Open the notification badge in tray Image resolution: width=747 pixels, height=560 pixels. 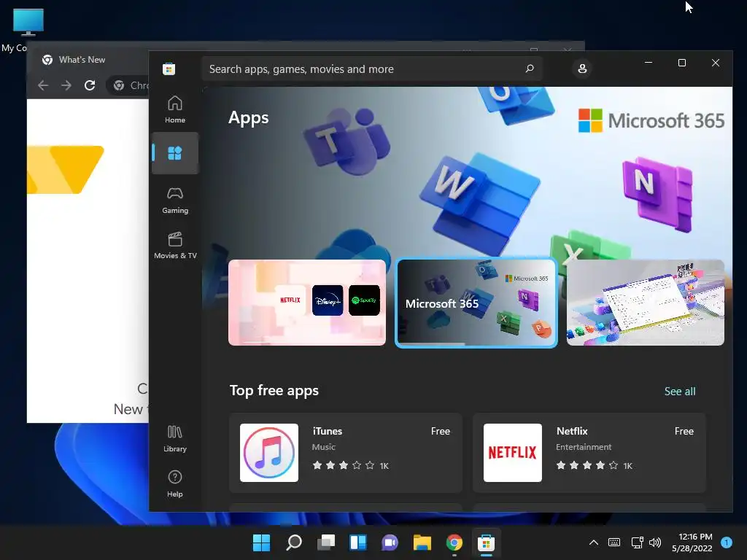pos(727,542)
